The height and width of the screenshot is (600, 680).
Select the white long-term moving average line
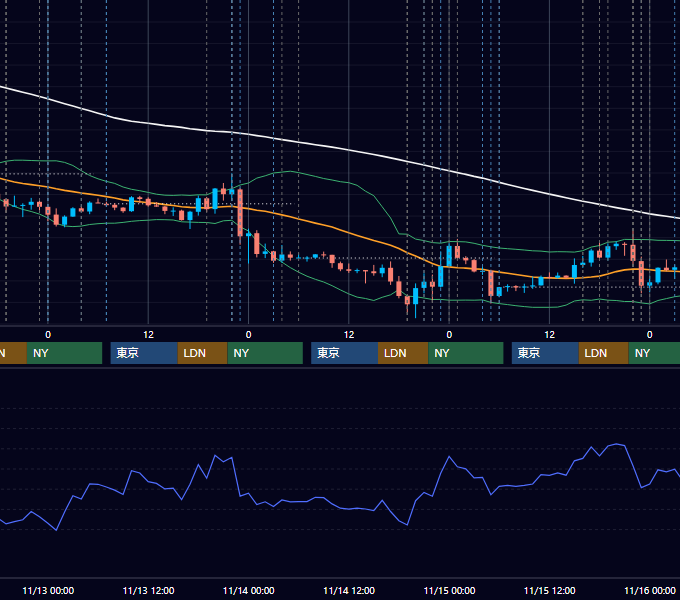tap(349, 150)
